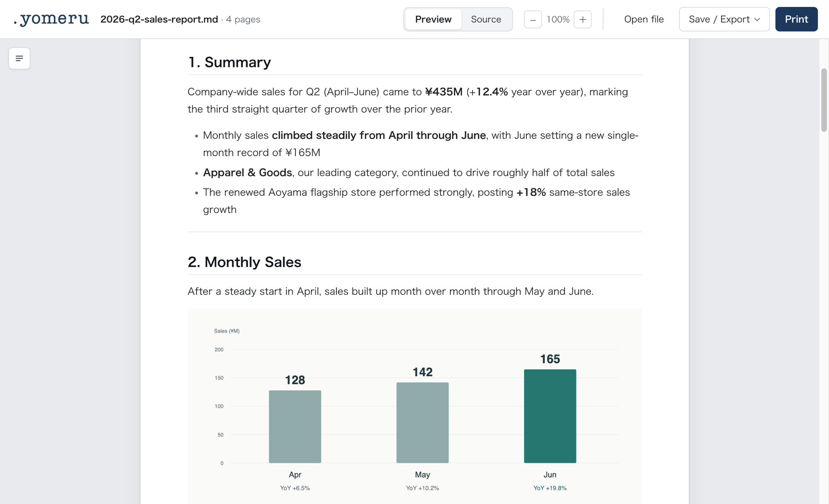
Task: Click the '2. Monthly Sales' heading
Action: pyautogui.click(x=244, y=262)
